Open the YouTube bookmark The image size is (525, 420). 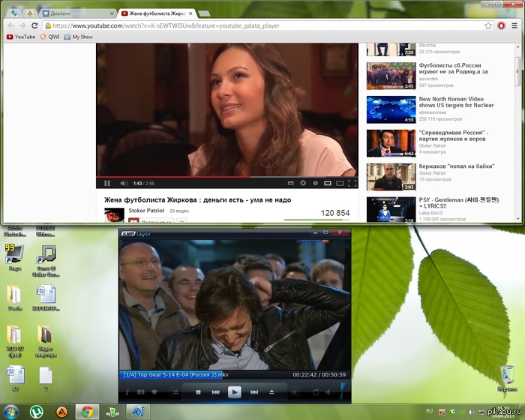coord(21,37)
